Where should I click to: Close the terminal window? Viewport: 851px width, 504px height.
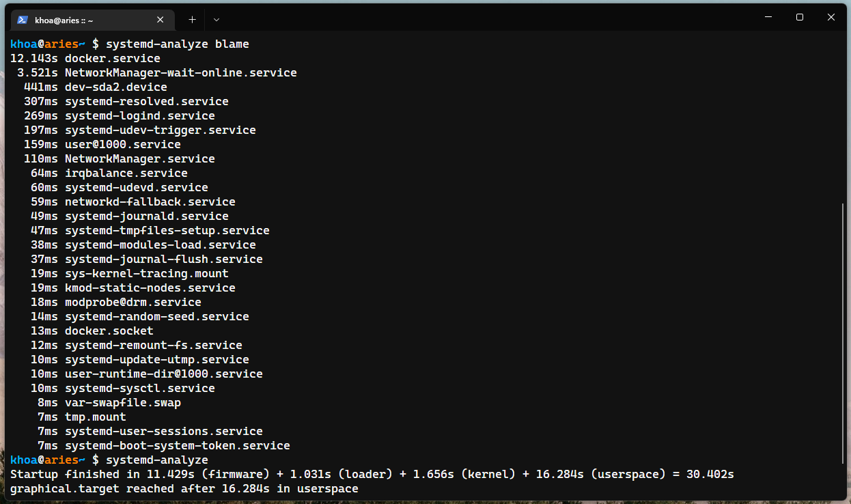point(831,18)
